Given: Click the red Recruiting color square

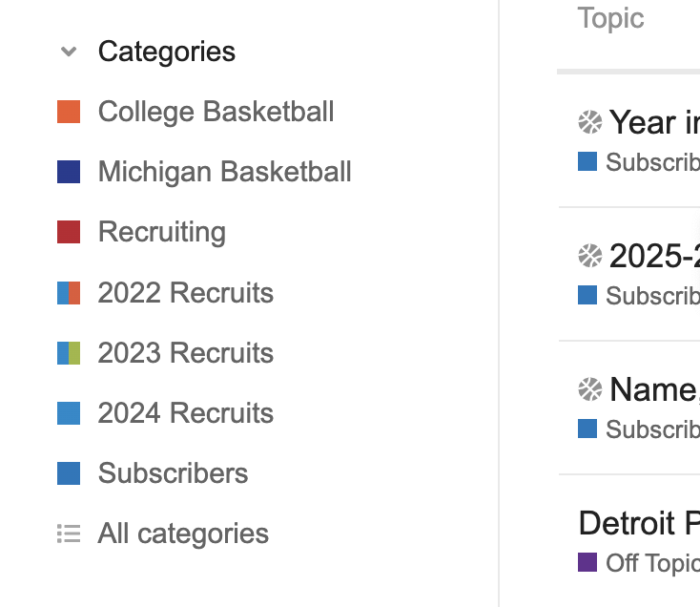Looking at the screenshot, I should coord(69,232).
